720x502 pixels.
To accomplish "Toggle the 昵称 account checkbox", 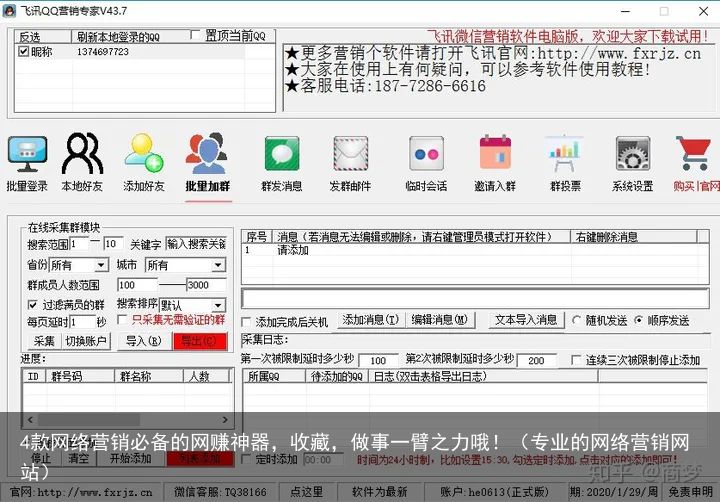I will pos(23,51).
